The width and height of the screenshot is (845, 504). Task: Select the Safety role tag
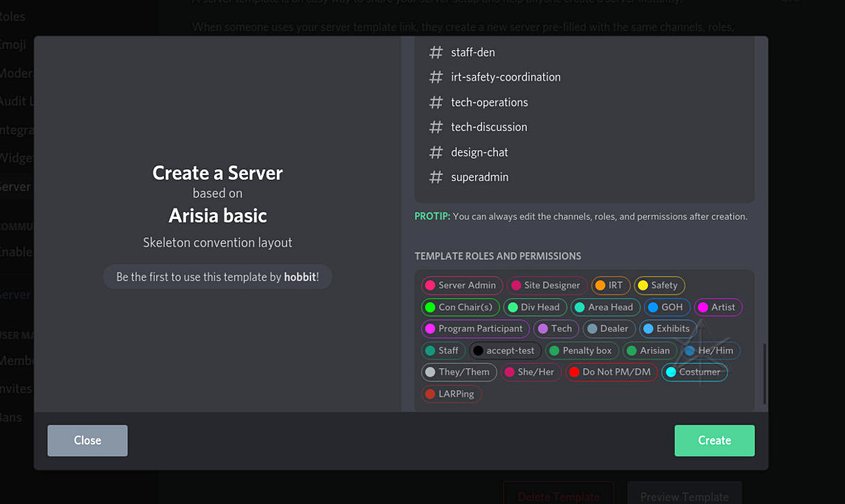click(x=659, y=285)
